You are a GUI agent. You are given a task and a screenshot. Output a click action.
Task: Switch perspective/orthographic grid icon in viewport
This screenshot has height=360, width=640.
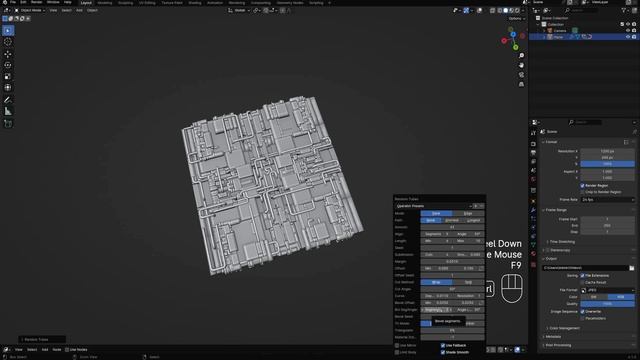tap(521, 84)
